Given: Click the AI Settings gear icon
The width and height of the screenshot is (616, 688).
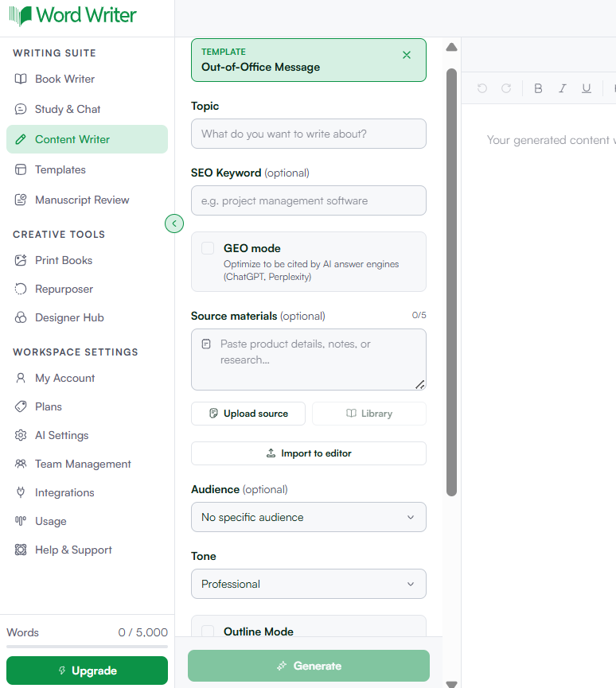Looking at the screenshot, I should tap(21, 435).
